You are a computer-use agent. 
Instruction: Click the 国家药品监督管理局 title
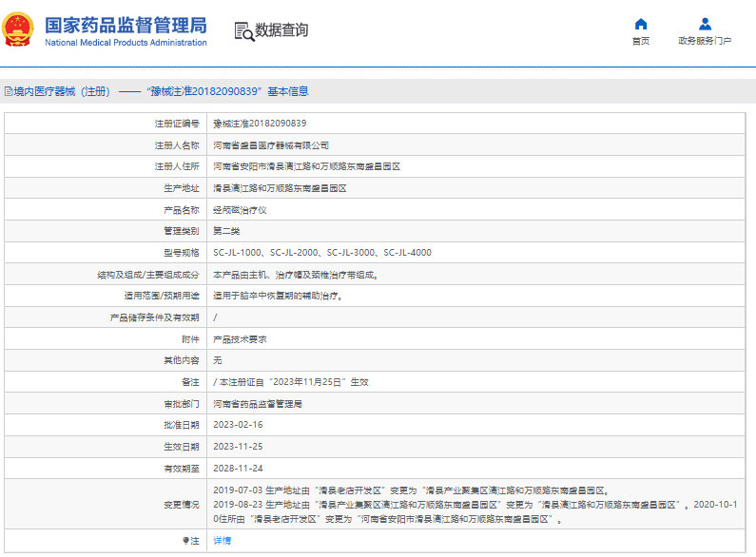pos(126,26)
